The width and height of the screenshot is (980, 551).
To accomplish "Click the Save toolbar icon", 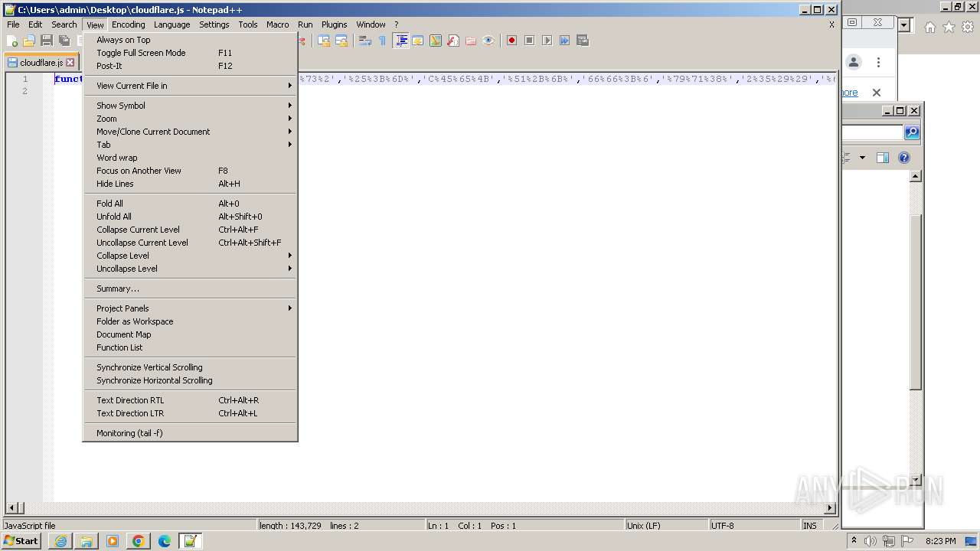I will pos(47,41).
